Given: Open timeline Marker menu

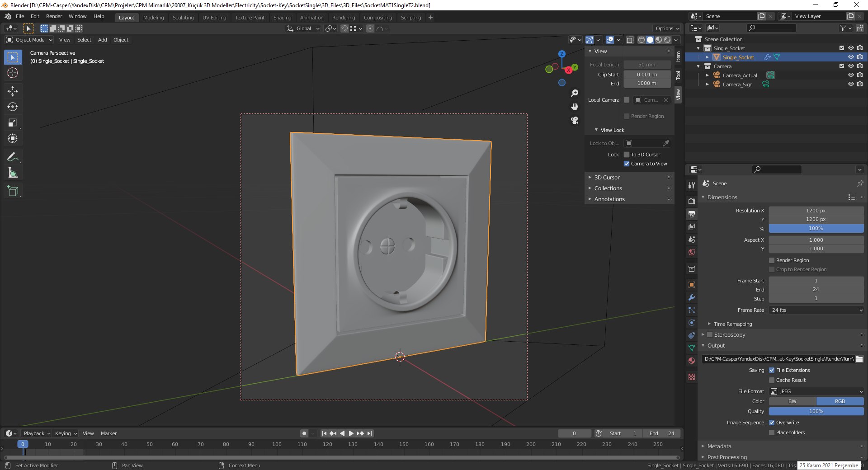Looking at the screenshot, I should [x=108, y=433].
